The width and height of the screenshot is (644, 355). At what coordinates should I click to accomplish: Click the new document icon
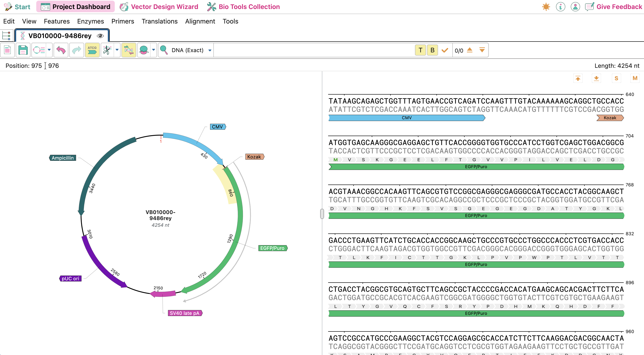coord(7,50)
